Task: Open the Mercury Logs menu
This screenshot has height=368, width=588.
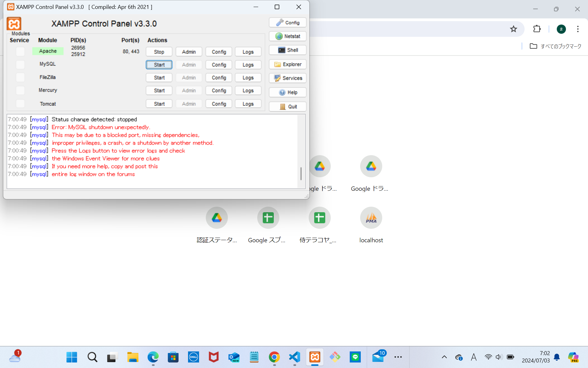Action: click(x=248, y=90)
